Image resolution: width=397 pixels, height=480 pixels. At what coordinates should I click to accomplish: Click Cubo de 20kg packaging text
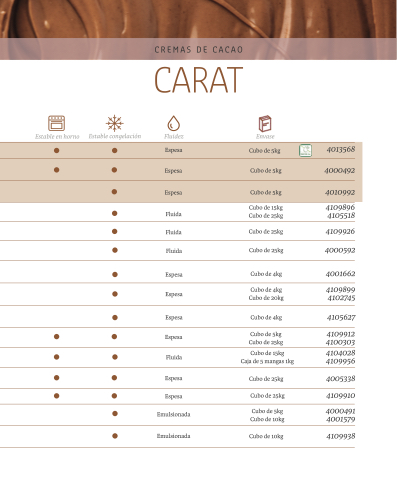266,298
